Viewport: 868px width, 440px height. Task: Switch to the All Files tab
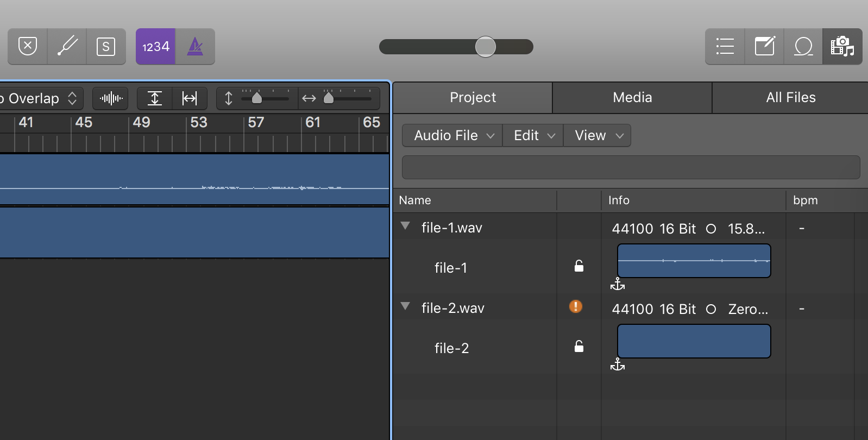[x=790, y=98]
